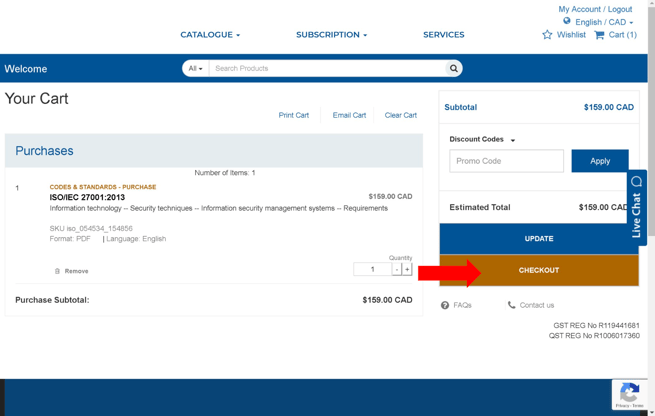The image size is (655, 416).
Task: Open the English / CAD selector
Action: click(x=604, y=22)
